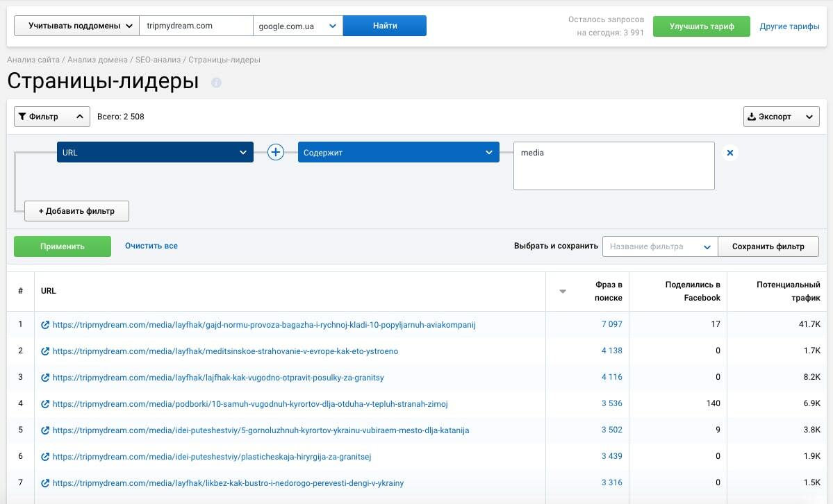Open the google.com.ua search engine dropdown

tap(297, 26)
